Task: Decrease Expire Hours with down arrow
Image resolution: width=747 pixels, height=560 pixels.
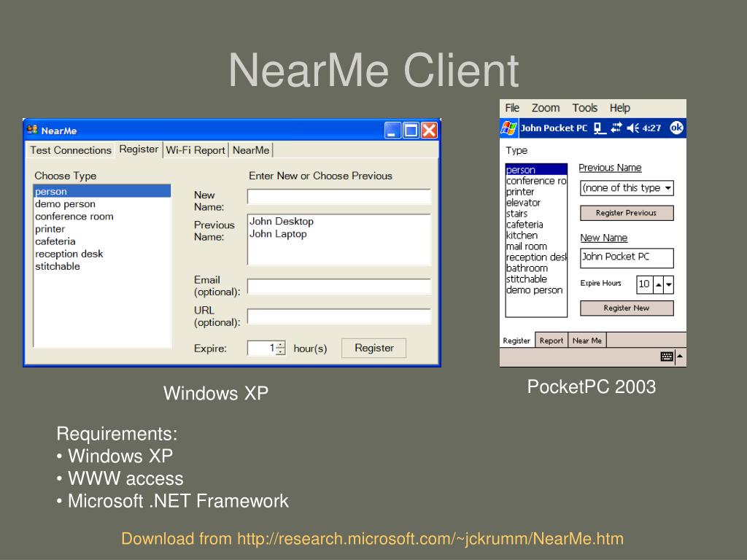Action: 669,285
